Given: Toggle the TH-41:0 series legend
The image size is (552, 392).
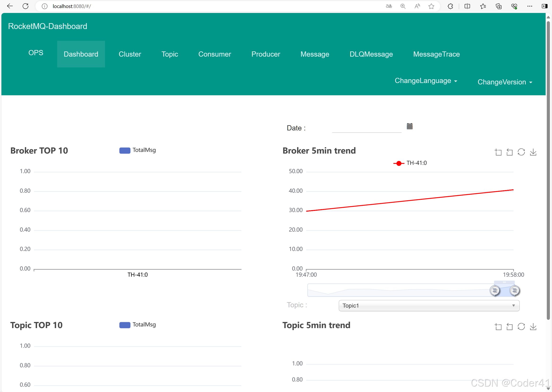Looking at the screenshot, I should pos(410,163).
